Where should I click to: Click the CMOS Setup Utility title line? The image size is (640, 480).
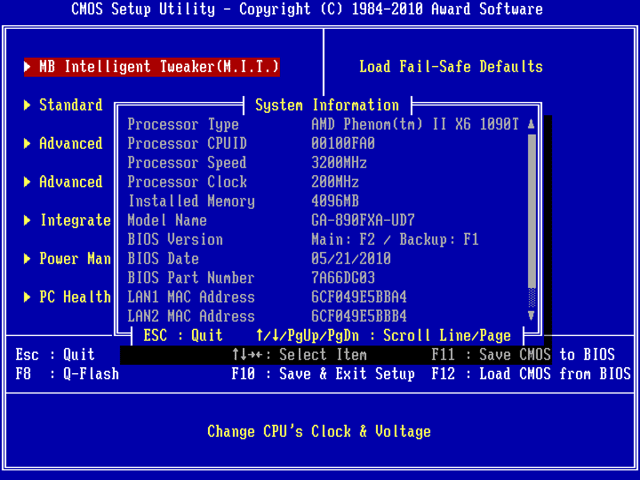coord(307,9)
